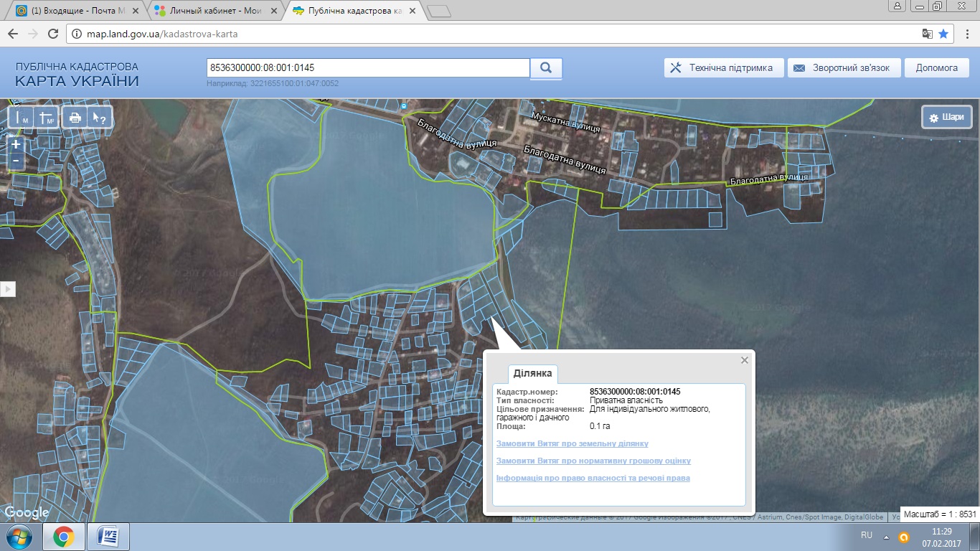Image resolution: width=980 pixels, height=551 pixels.
Task: Select the Ділянка tab in popup
Action: [532, 374]
